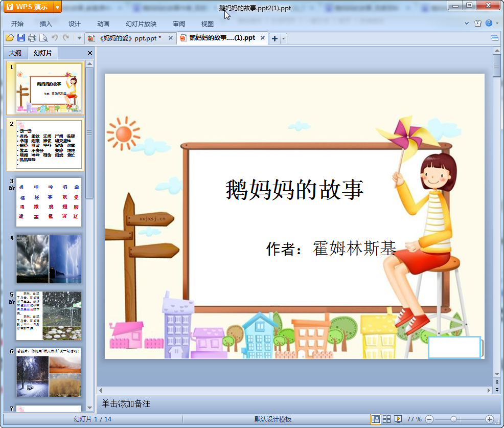Open the 视图 menu tab
504x428 pixels.
coord(208,24)
